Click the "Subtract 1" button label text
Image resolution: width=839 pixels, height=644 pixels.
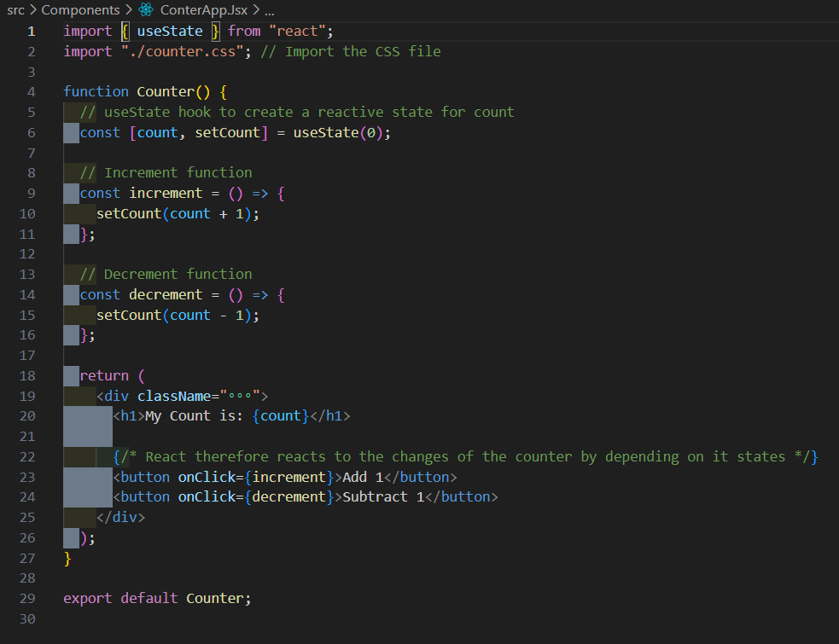383,497
